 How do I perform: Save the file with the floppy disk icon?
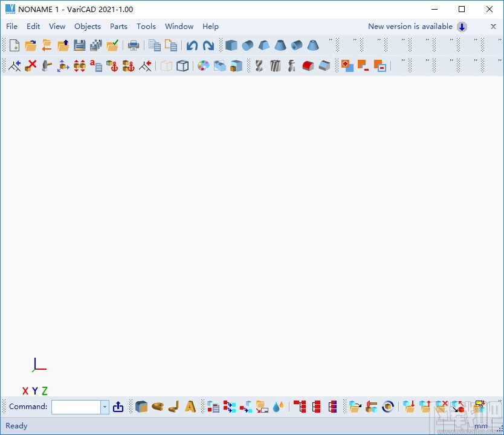pos(79,45)
